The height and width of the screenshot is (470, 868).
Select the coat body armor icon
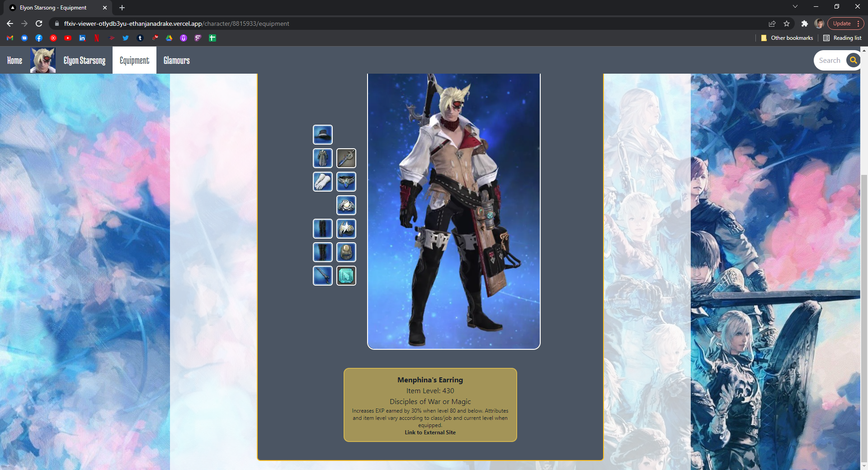click(322, 158)
